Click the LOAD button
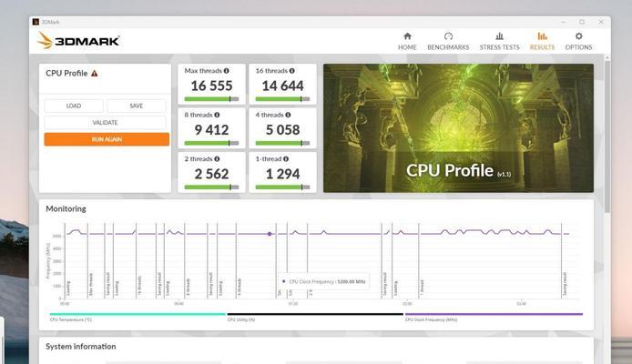 pyautogui.click(x=74, y=106)
